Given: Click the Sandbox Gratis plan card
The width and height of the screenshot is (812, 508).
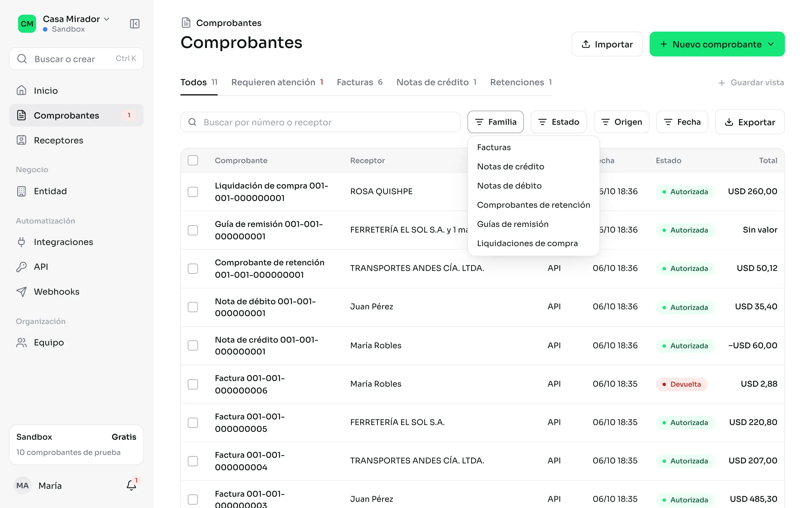Looking at the screenshot, I should (x=76, y=444).
